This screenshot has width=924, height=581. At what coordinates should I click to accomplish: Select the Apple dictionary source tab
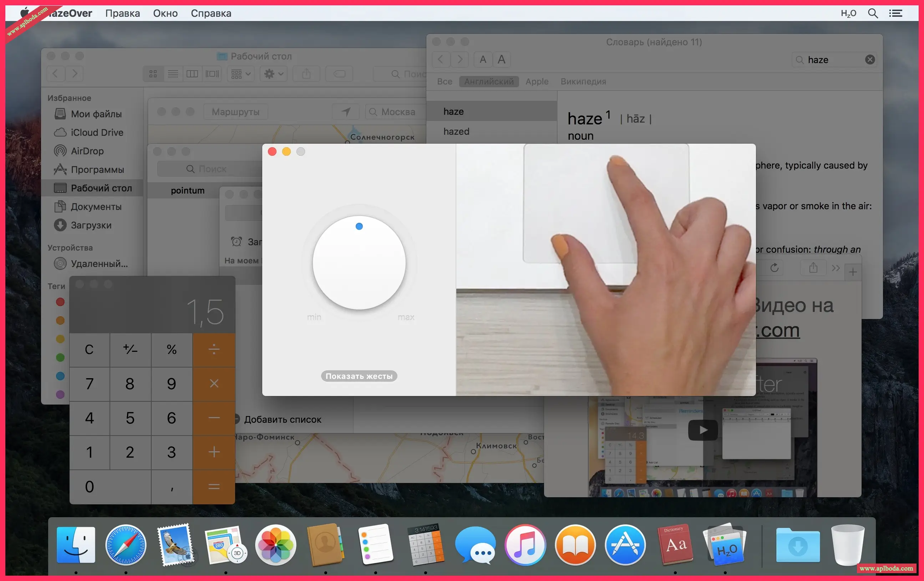537,81
